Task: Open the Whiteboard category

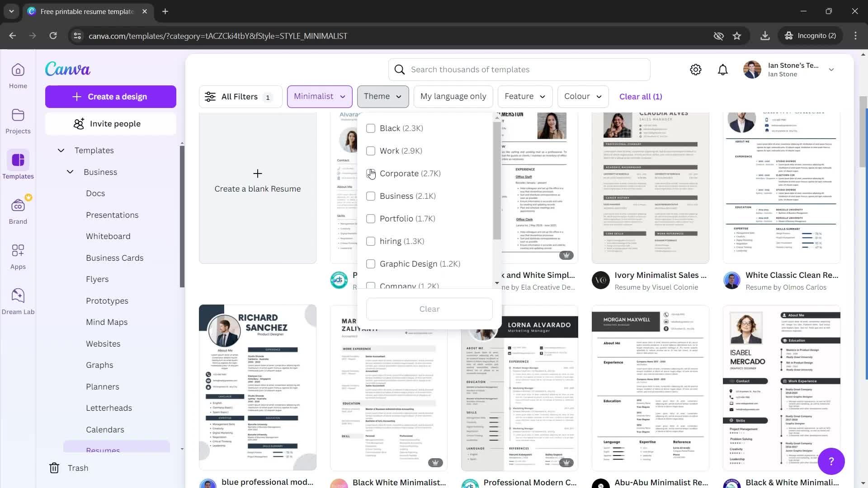Action: click(x=108, y=236)
